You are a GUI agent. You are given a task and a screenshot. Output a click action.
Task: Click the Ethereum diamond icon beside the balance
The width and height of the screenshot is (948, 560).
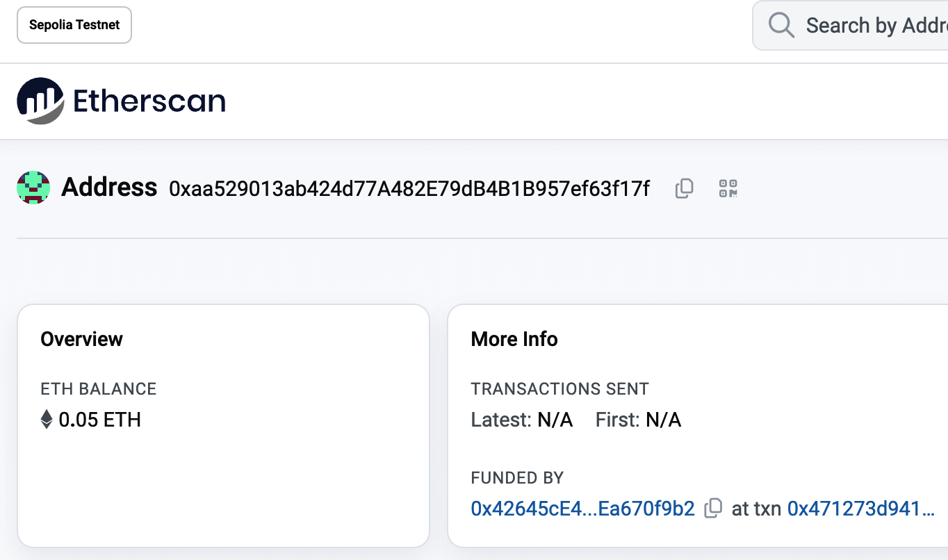tap(46, 420)
